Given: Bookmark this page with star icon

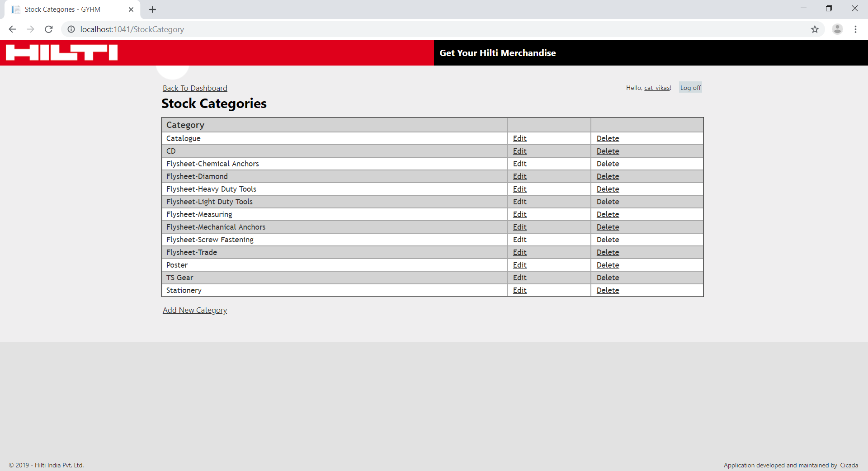Looking at the screenshot, I should coord(815,29).
